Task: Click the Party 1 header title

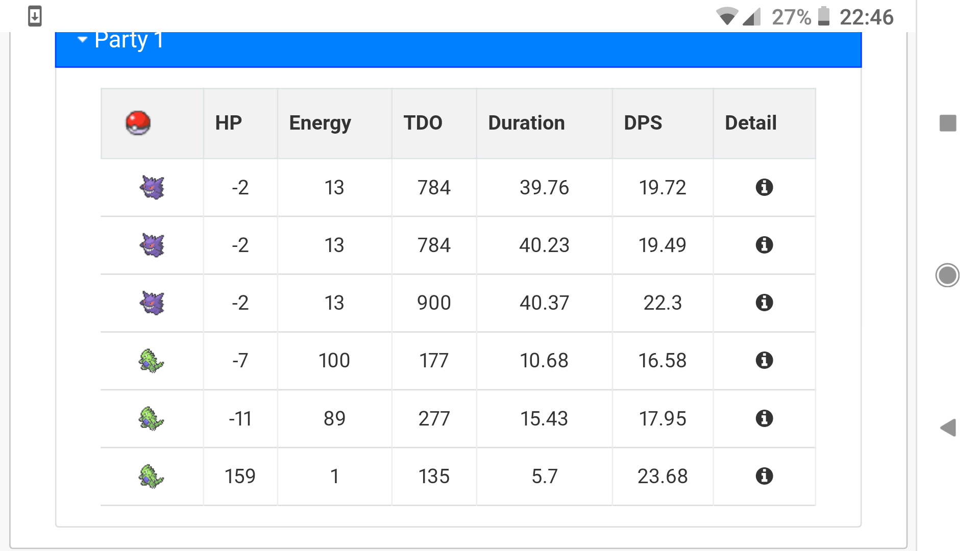Action: [129, 40]
